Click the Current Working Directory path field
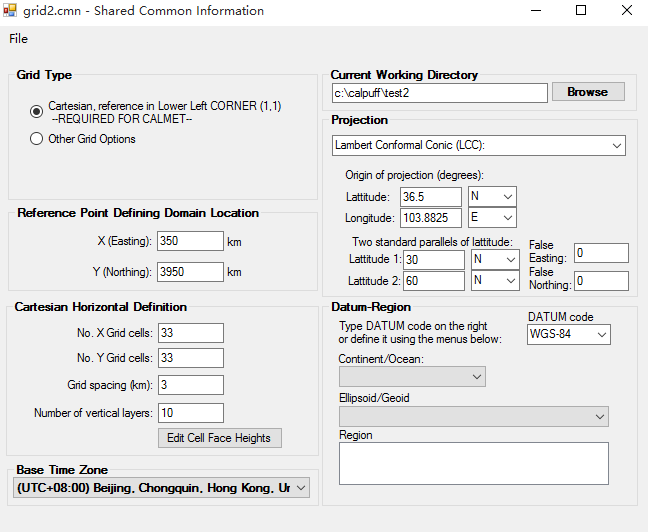Viewport: 648px width, 532px height. pos(440,93)
